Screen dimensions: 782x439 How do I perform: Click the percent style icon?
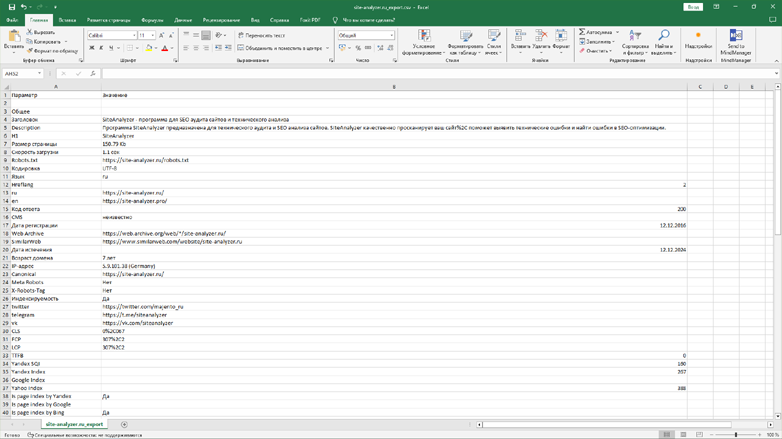coord(358,48)
